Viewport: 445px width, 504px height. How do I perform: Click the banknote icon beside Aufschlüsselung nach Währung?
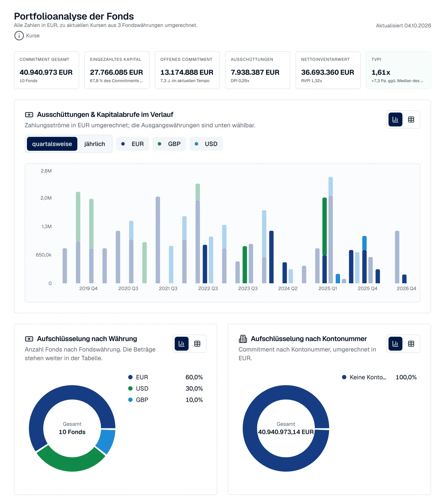click(x=29, y=339)
